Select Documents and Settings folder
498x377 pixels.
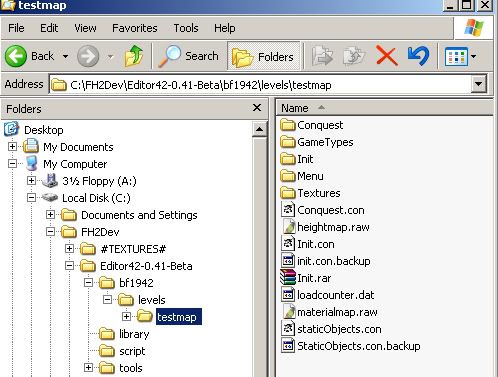(139, 215)
